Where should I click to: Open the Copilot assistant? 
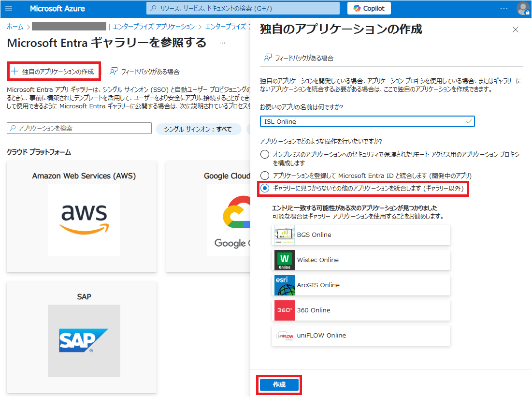(369, 9)
